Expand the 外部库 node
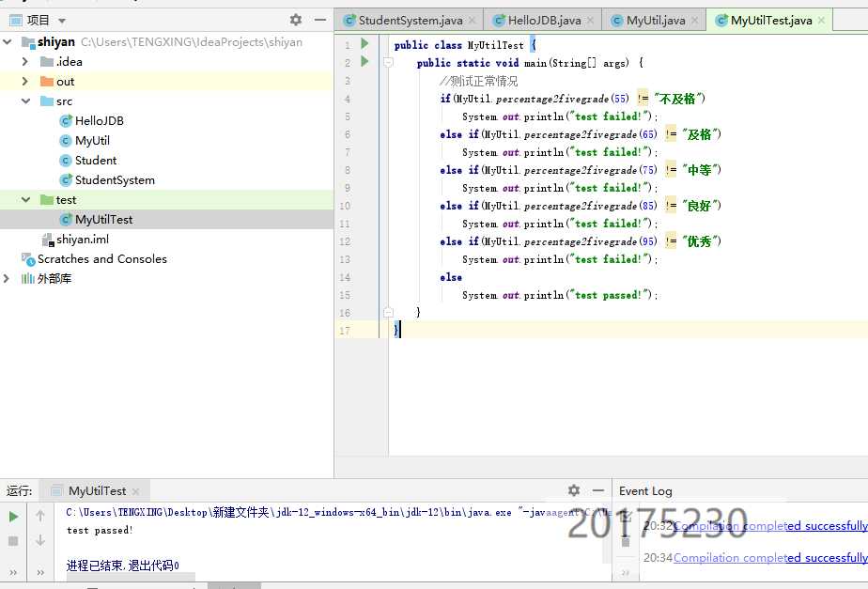Viewport: 868px width, 589px height. pos(7,278)
